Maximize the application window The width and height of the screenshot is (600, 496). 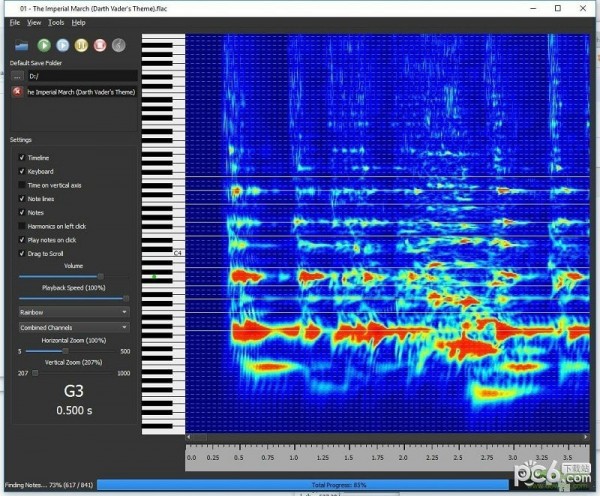click(558, 8)
